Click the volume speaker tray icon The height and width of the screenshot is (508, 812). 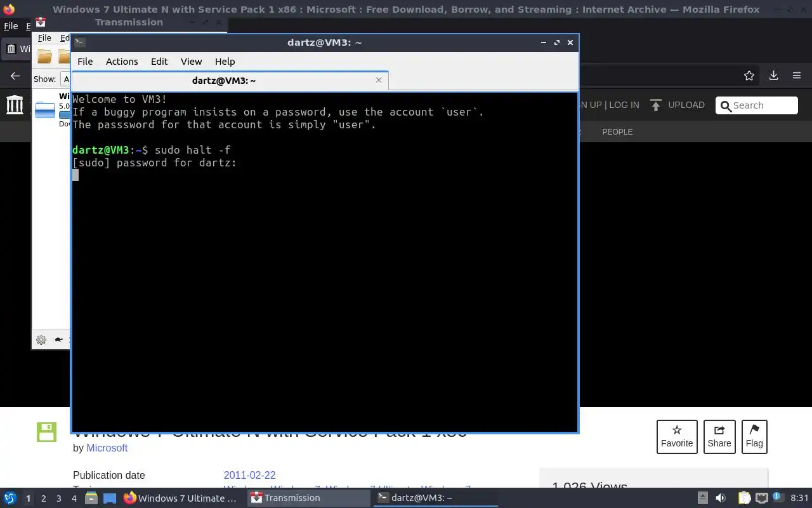pos(720,498)
